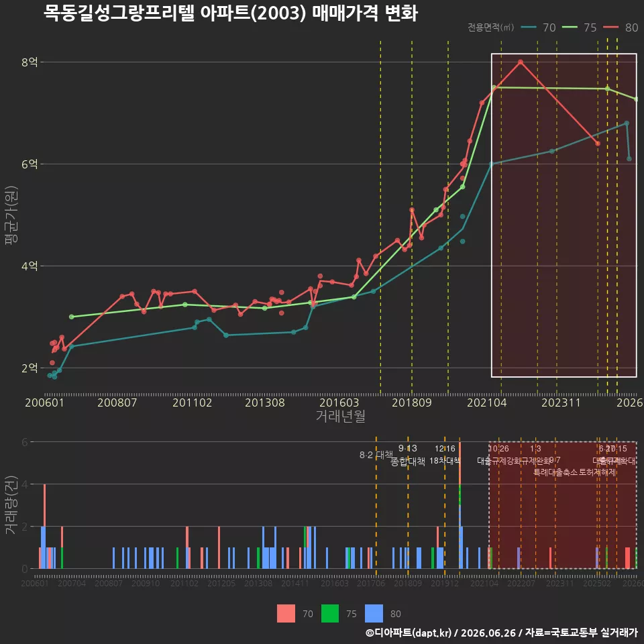This screenshot has width=644, height=644.
Task: Click 200807 tick on the price chart axis
Action: coord(117,402)
